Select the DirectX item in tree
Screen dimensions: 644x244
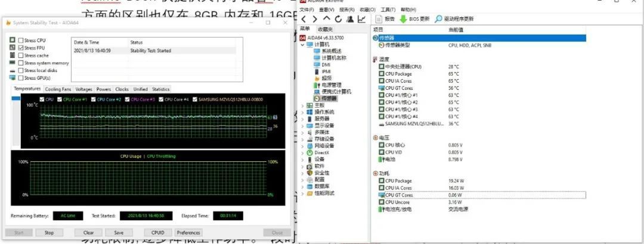tap(321, 152)
